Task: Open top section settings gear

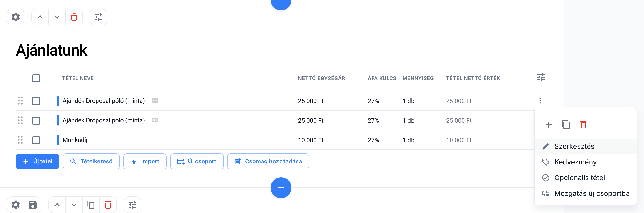Action: (16, 17)
